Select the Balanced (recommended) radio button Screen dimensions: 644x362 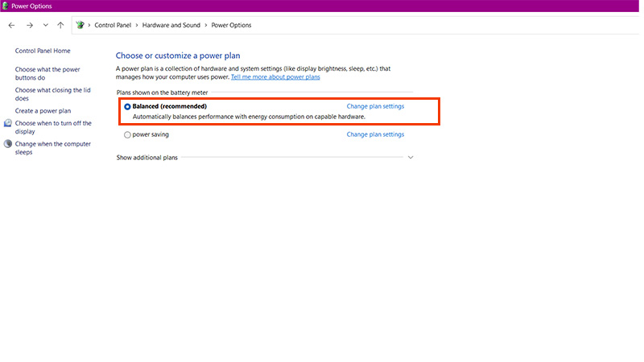point(127,106)
